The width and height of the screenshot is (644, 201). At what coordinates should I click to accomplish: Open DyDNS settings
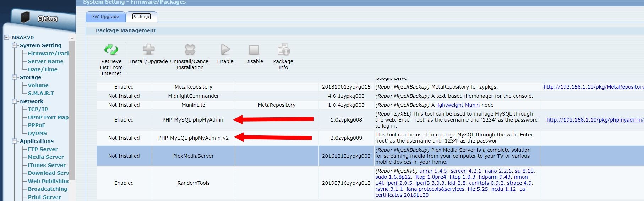(37, 133)
